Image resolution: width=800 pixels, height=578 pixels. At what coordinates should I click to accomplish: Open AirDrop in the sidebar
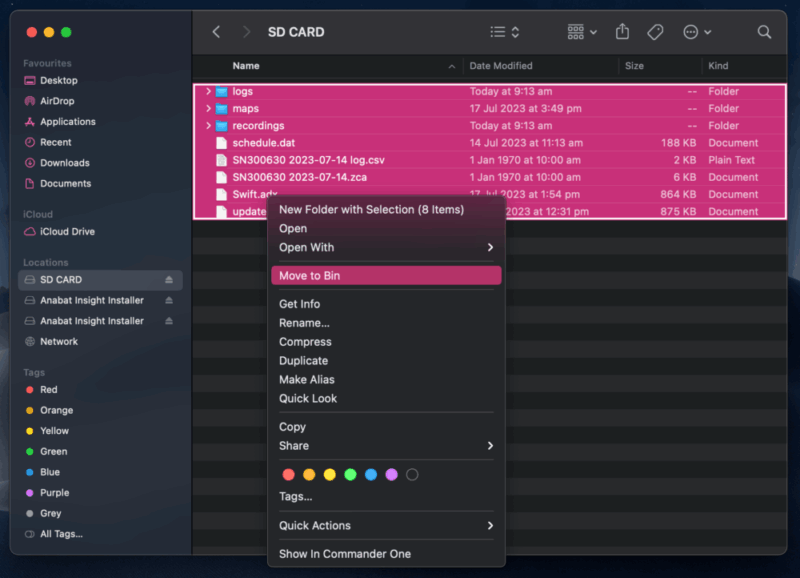[56, 101]
